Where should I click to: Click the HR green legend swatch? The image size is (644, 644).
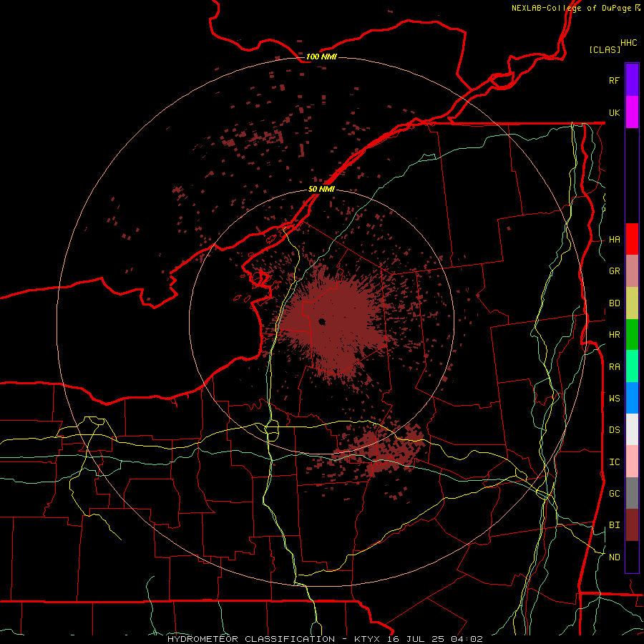point(632,335)
